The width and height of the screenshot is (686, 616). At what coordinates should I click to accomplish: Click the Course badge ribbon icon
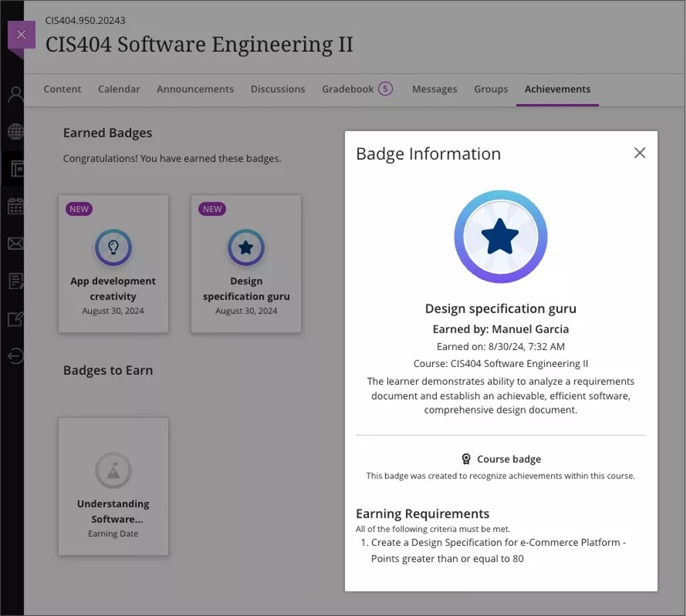point(466,459)
